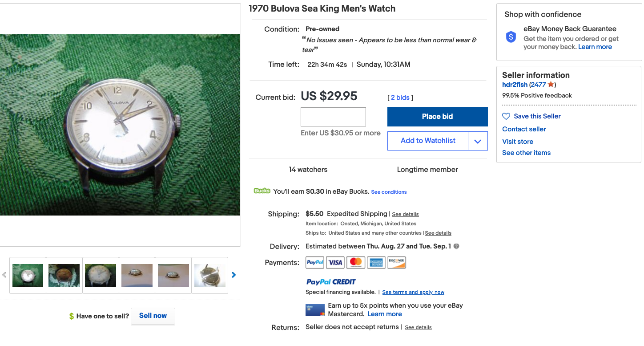Click the Save this Seller heart icon
Screen dimensions: 644x346
click(506, 116)
